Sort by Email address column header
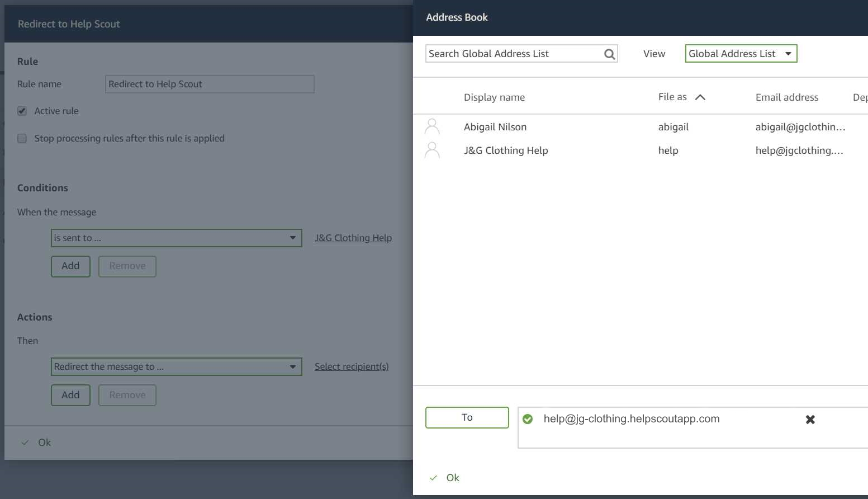This screenshot has height=499, width=868. tap(786, 97)
